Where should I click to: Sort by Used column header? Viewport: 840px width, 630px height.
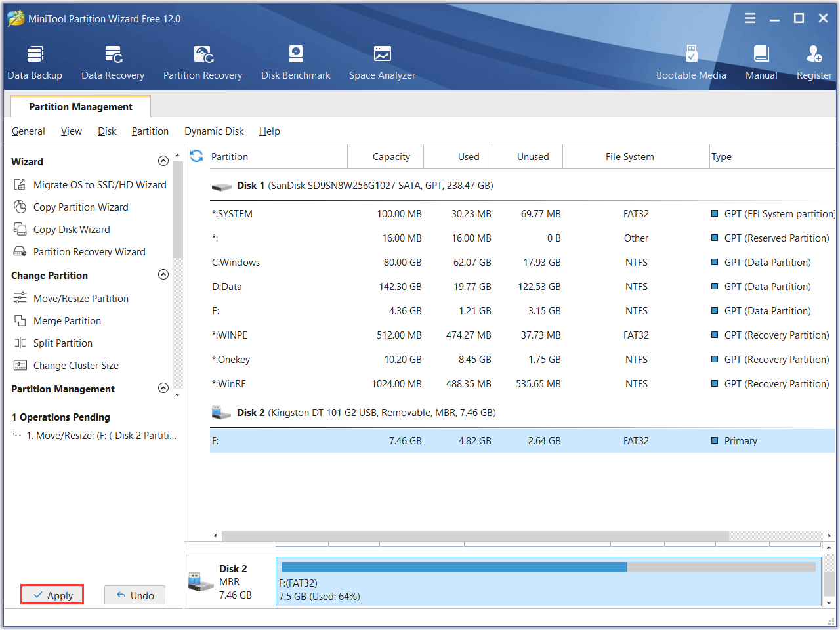[459, 157]
